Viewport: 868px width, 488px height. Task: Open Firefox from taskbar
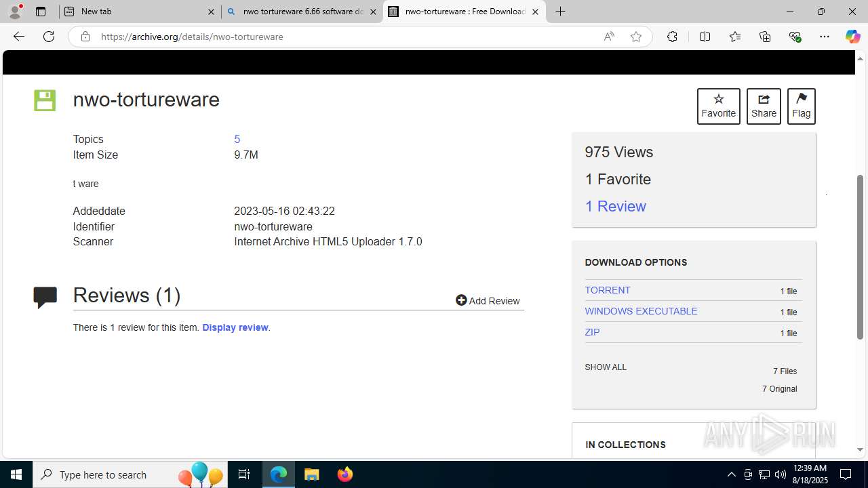(345, 474)
